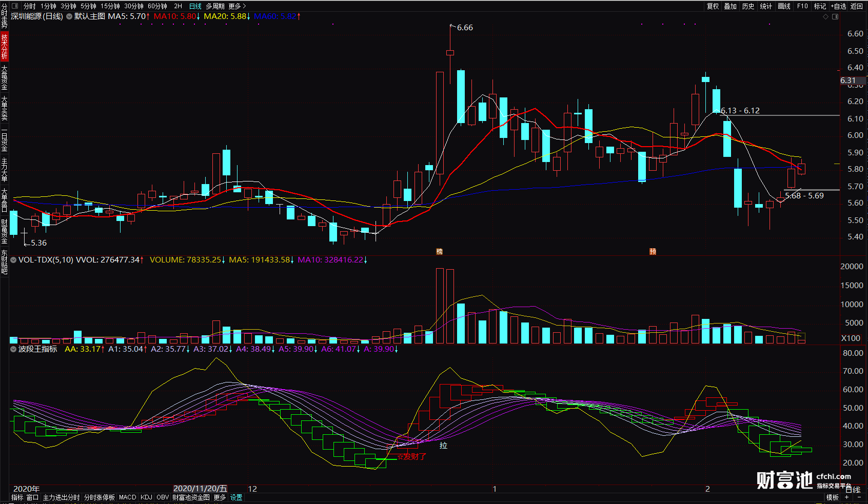Open the 一日资金 sidebar tab
Screen dimensions: 868x504
tap(4, 139)
